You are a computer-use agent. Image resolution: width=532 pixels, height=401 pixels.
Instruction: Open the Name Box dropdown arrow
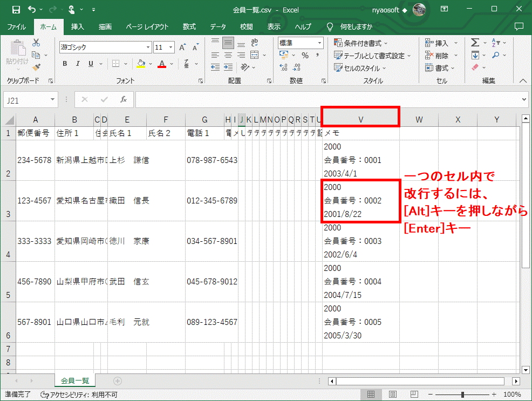click(x=52, y=99)
